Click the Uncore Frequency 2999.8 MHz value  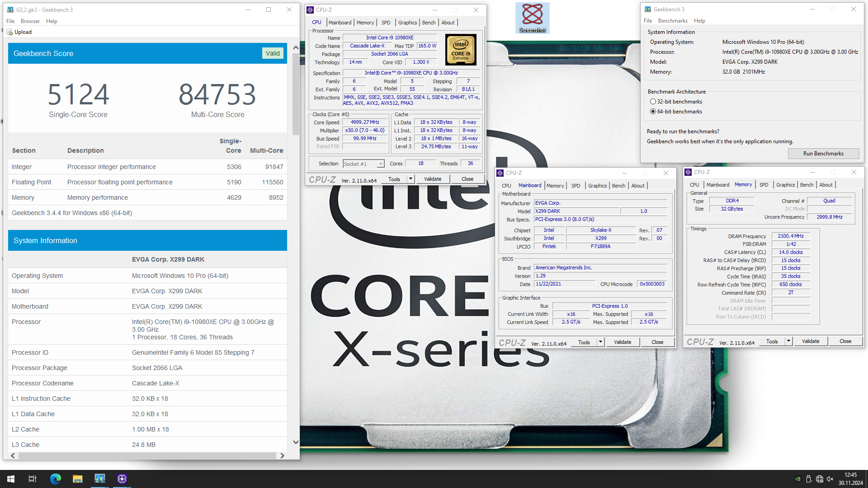point(830,217)
